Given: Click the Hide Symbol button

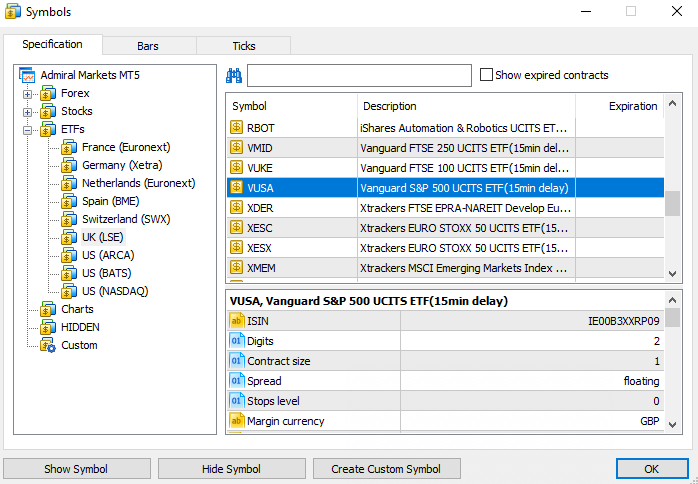Looking at the screenshot, I should pos(231,469).
